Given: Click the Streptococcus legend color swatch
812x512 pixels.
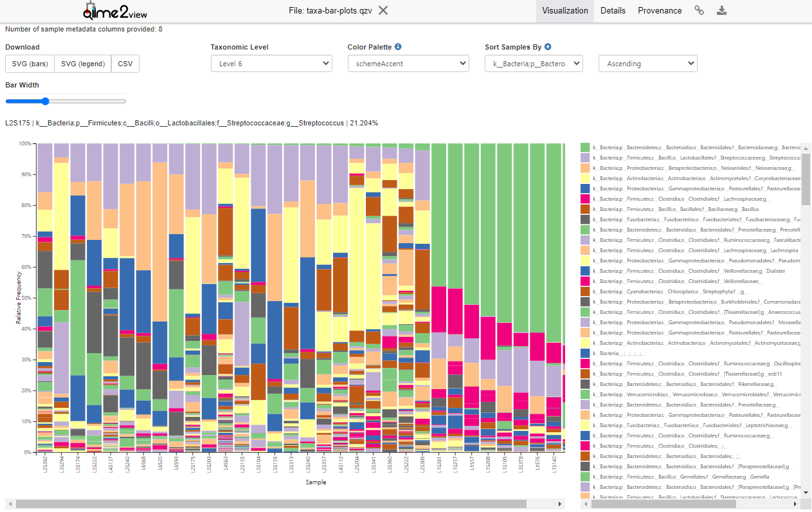Looking at the screenshot, I should tap(585, 158).
